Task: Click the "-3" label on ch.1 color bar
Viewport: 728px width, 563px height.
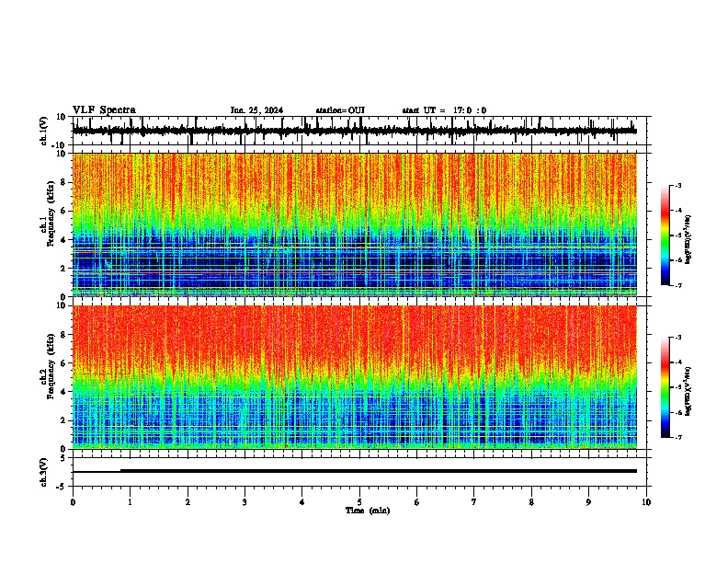Action: pyautogui.click(x=677, y=186)
